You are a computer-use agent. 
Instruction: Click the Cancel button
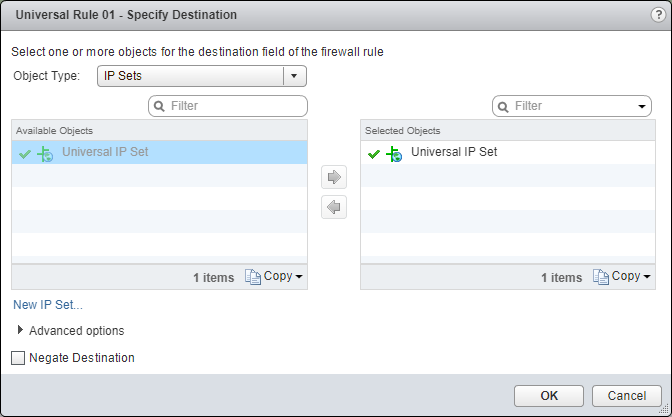[x=626, y=396]
